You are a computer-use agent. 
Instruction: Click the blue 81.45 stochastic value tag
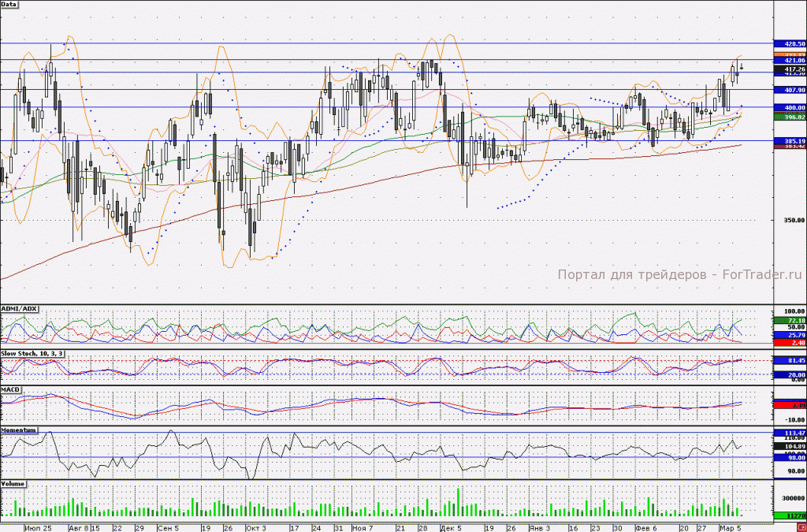790,361
